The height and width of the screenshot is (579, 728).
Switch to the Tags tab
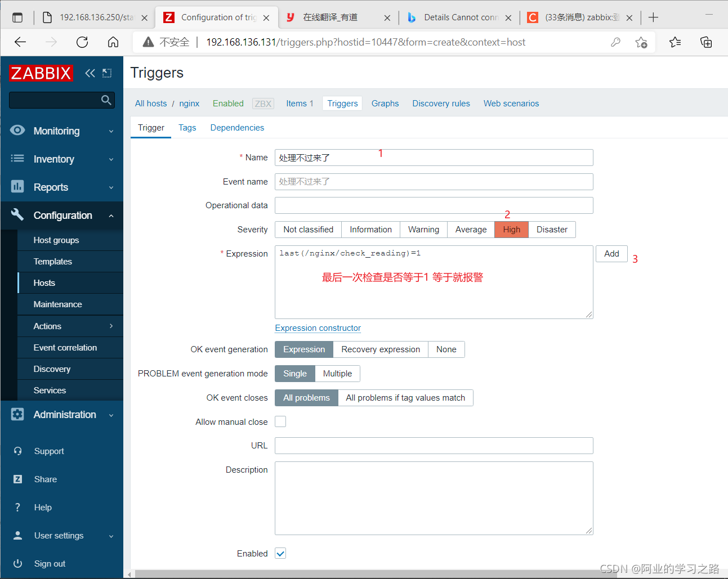click(x=187, y=128)
